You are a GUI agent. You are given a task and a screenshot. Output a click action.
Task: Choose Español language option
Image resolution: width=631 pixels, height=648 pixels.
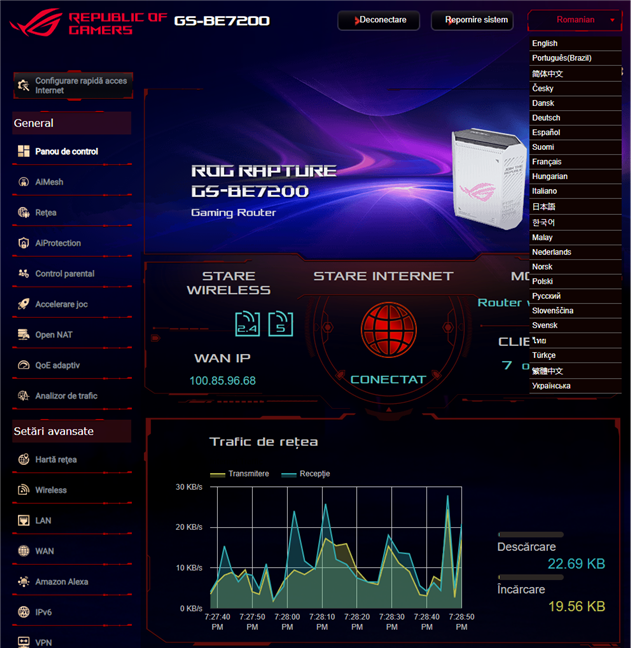click(575, 133)
